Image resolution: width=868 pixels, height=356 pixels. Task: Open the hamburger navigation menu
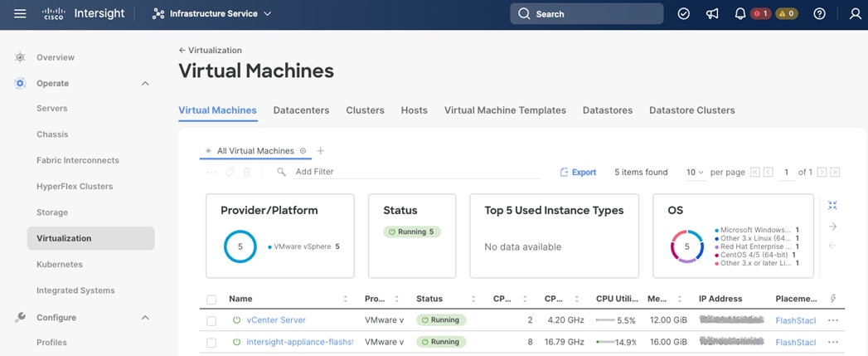point(20,14)
